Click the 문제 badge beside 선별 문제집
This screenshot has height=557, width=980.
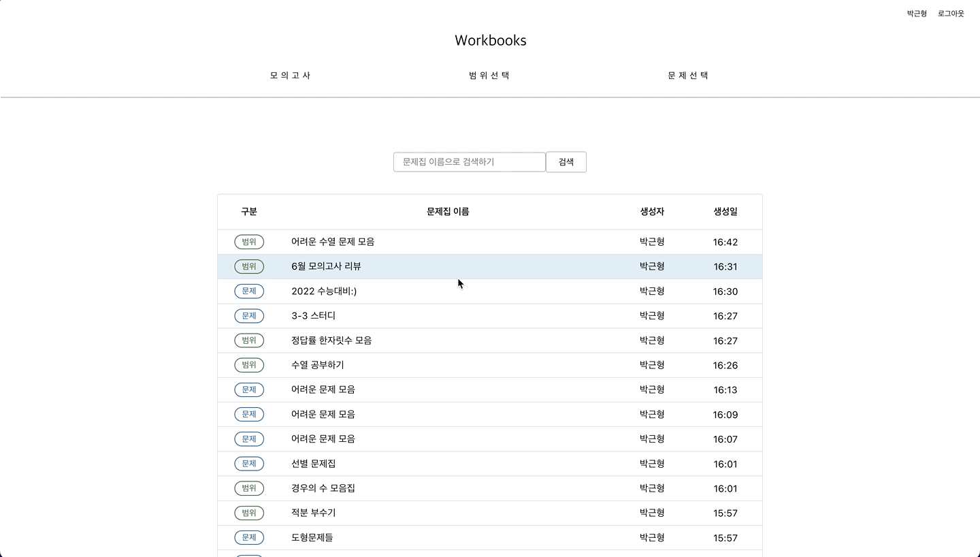click(x=249, y=464)
